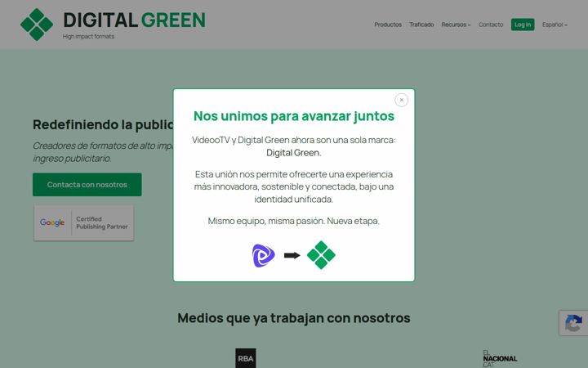Click the DIGITAL GREEN wordmark in header
The height and width of the screenshot is (368, 588).
[x=134, y=20]
